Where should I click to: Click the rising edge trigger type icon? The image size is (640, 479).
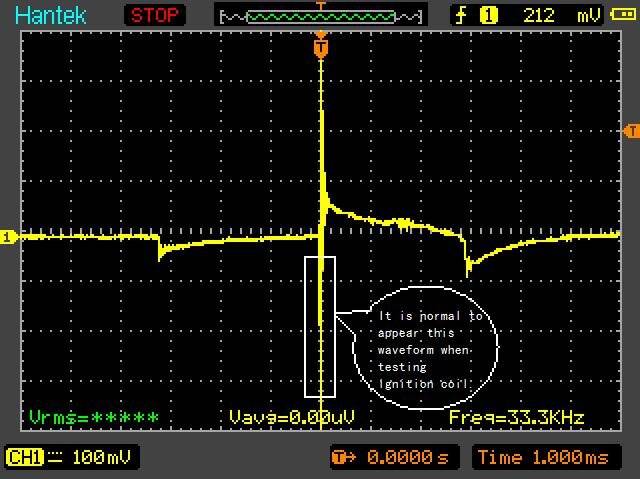point(460,15)
